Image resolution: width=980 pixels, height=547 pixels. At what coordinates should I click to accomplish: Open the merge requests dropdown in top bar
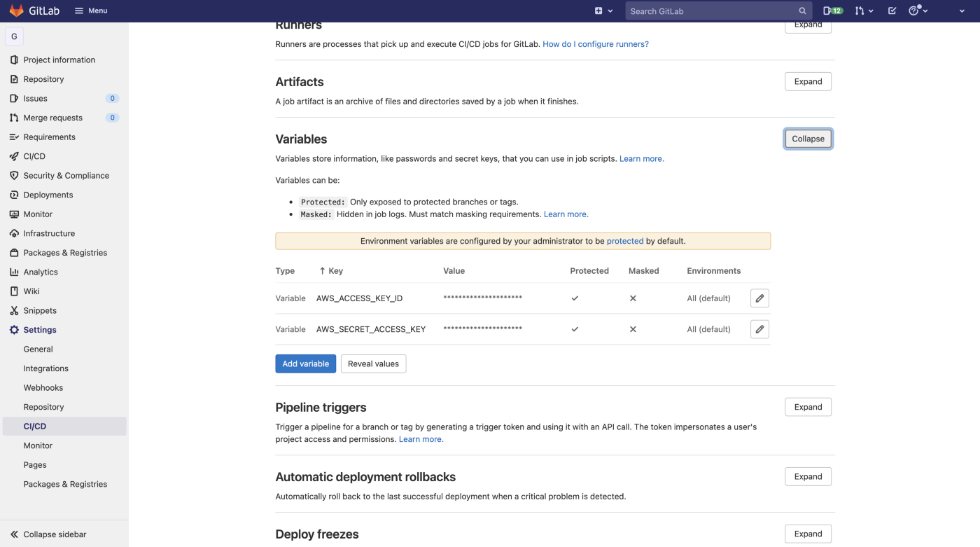tap(864, 11)
